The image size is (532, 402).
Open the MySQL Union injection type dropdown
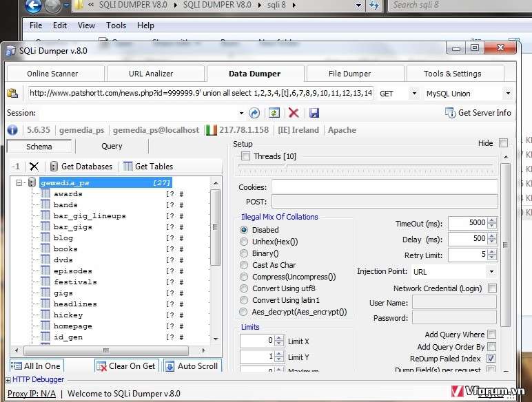508,93
